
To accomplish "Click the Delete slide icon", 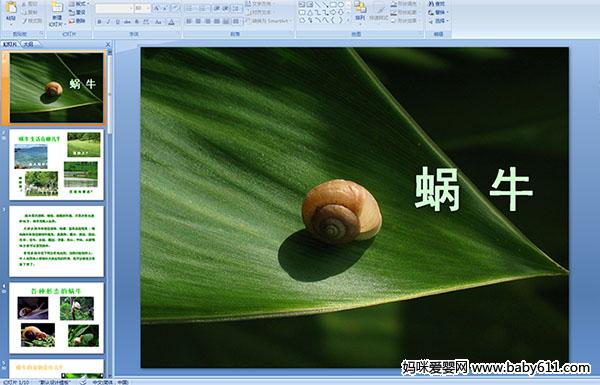I will coord(72,21).
